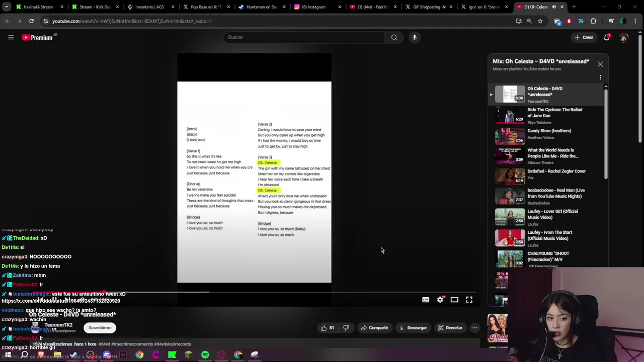The width and height of the screenshot is (644, 362).
Task: Open YouTube notifications bell
Action: coord(607,37)
